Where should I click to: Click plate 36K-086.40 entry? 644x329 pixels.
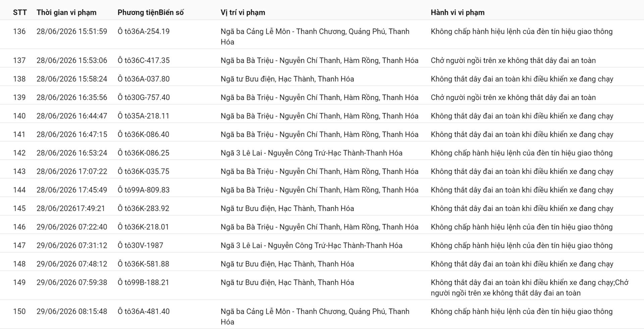click(143, 134)
